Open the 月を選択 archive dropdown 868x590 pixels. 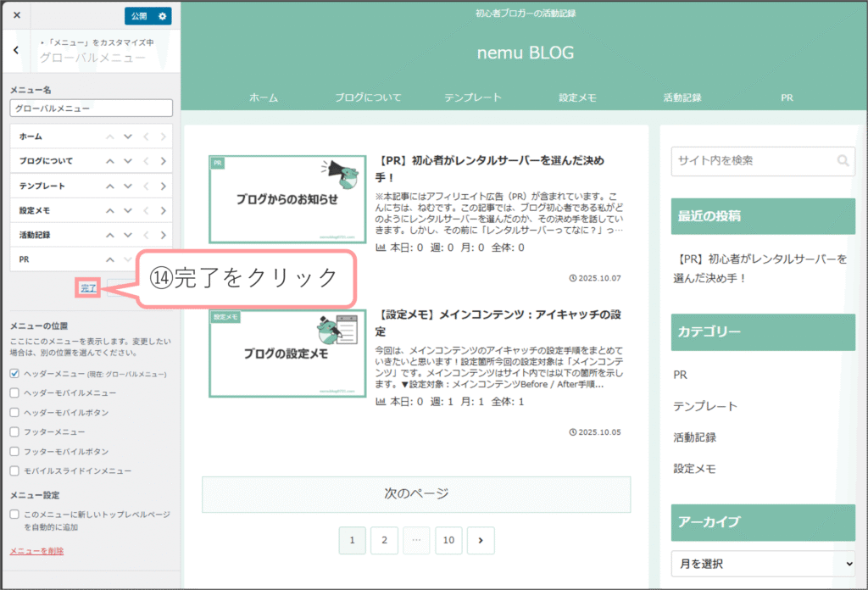763,564
